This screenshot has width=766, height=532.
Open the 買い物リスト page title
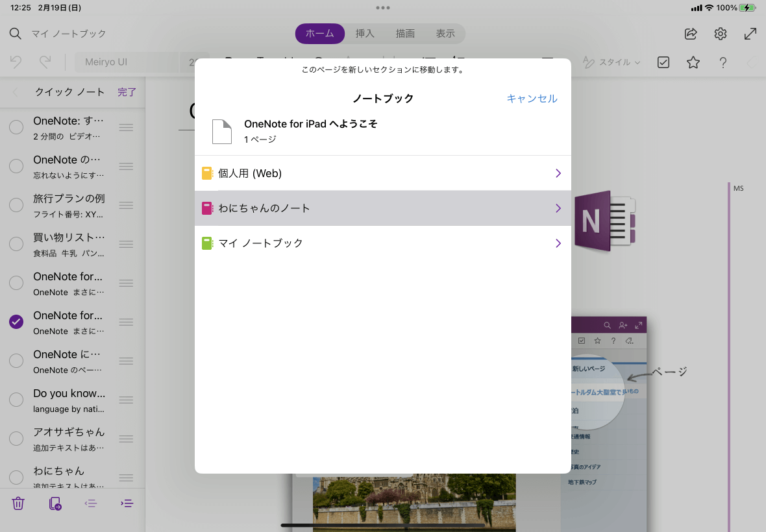tap(69, 237)
